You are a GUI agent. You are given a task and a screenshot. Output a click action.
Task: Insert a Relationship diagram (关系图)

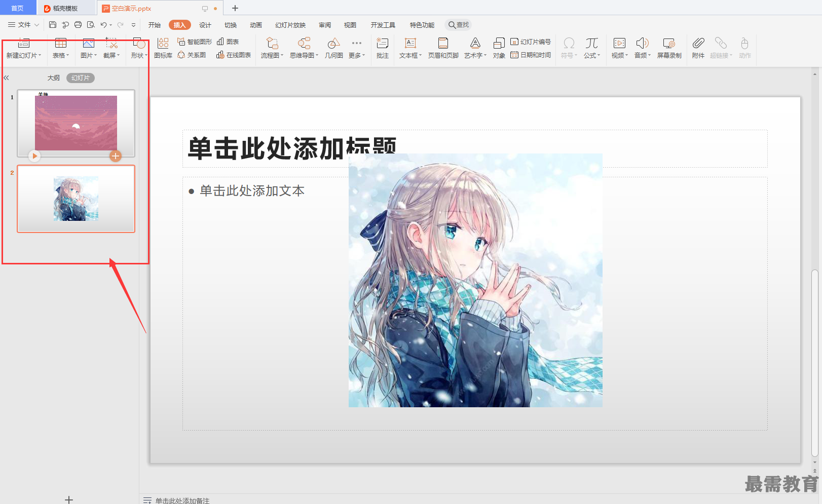192,55
